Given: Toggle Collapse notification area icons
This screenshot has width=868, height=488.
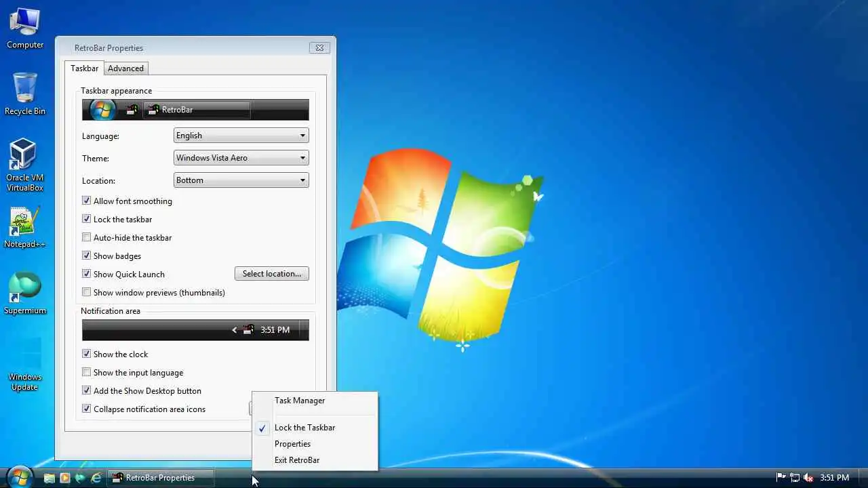Looking at the screenshot, I should coord(86,409).
